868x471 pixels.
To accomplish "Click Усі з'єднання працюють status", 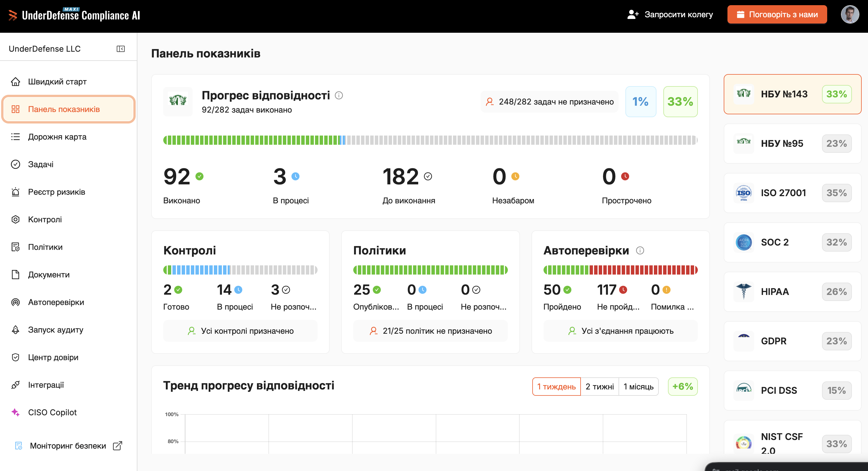I will pos(620,331).
